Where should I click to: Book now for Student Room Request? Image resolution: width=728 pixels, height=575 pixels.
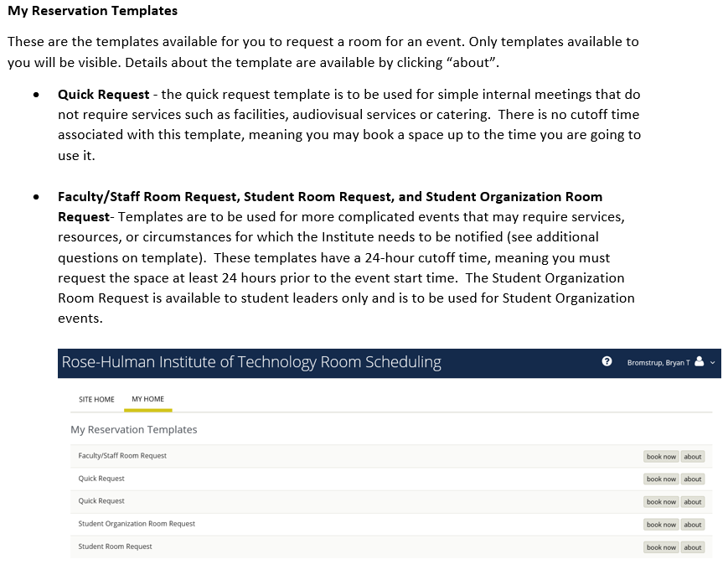tap(661, 547)
